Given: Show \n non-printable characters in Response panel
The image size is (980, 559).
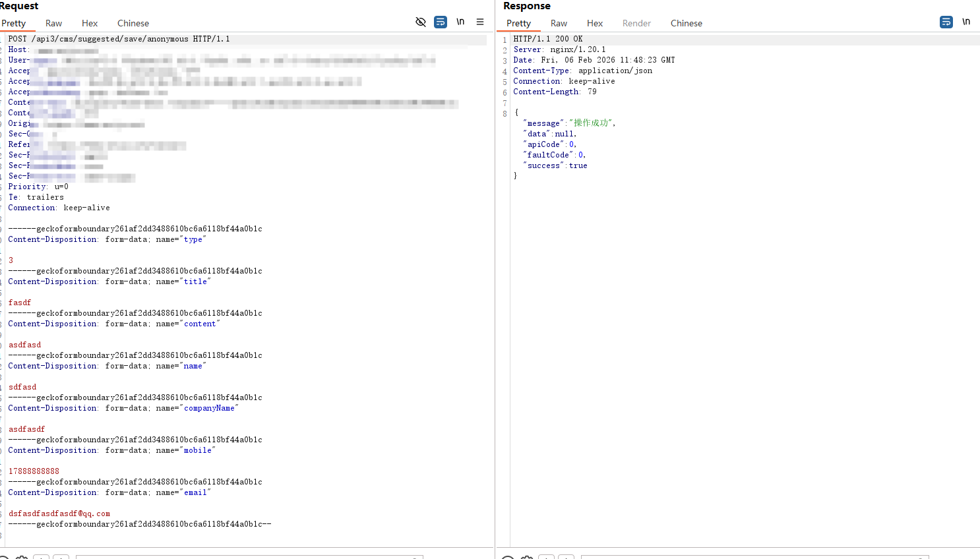Looking at the screenshot, I should (x=966, y=22).
